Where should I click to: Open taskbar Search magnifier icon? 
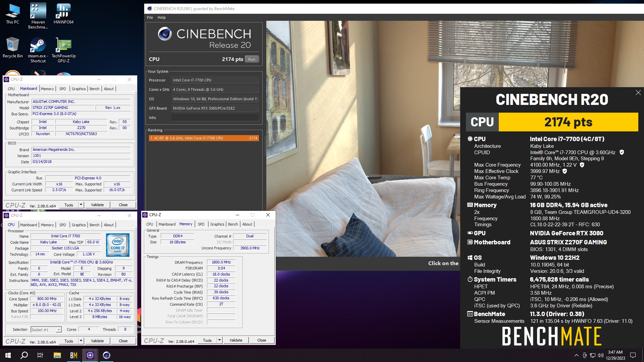[x=24, y=355]
